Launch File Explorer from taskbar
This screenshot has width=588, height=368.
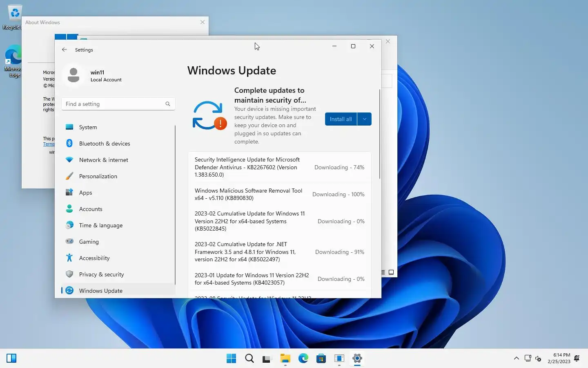(x=285, y=359)
